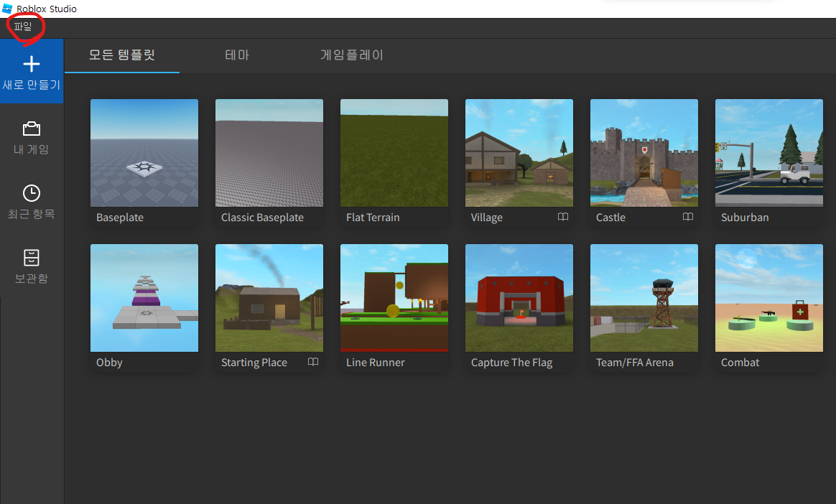Open the 내 게임 briefcase icon
Image resolution: width=836 pixels, height=504 pixels.
(x=32, y=129)
